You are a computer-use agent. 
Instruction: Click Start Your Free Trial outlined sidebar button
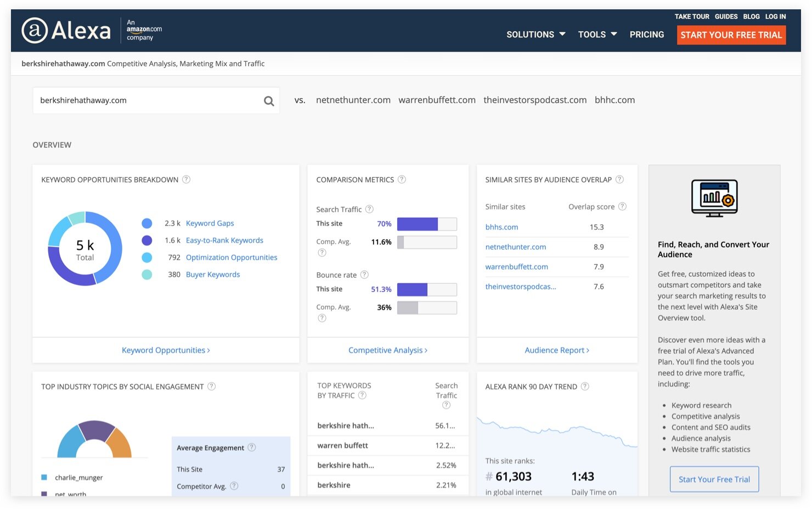point(714,479)
